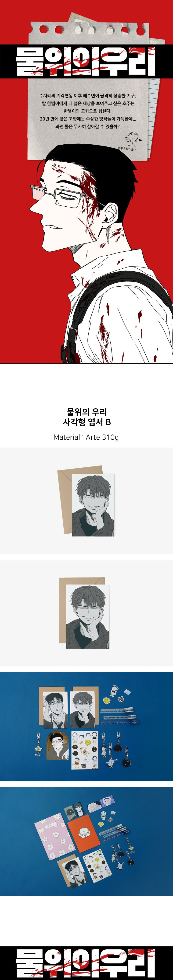Open the second upright postcard product photo
This screenshot has width=173, height=980.
click(86, 613)
